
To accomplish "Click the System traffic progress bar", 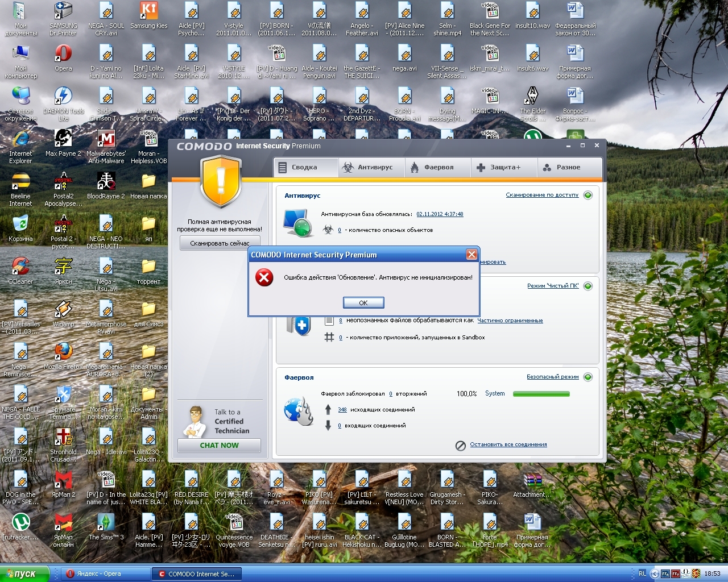I will (541, 393).
